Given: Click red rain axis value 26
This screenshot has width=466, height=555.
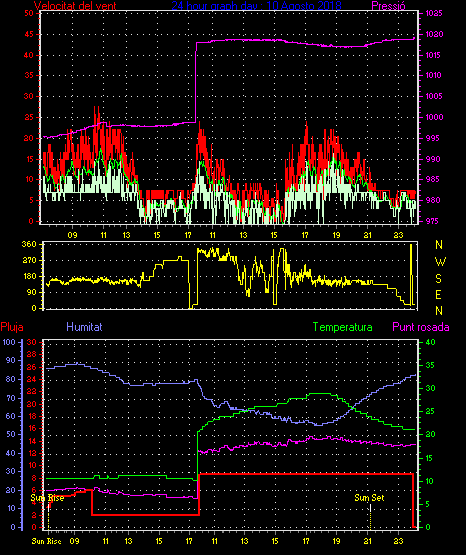Looking at the screenshot, I should tap(31, 367).
